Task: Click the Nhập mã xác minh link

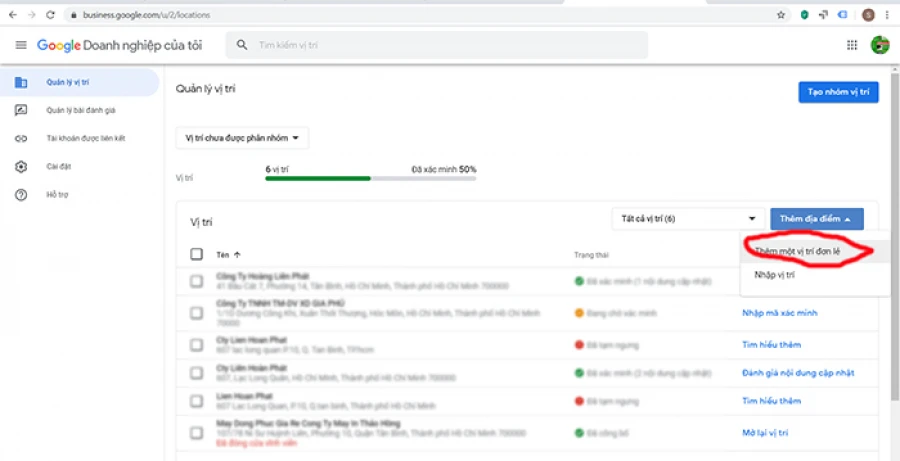Action: click(x=779, y=313)
